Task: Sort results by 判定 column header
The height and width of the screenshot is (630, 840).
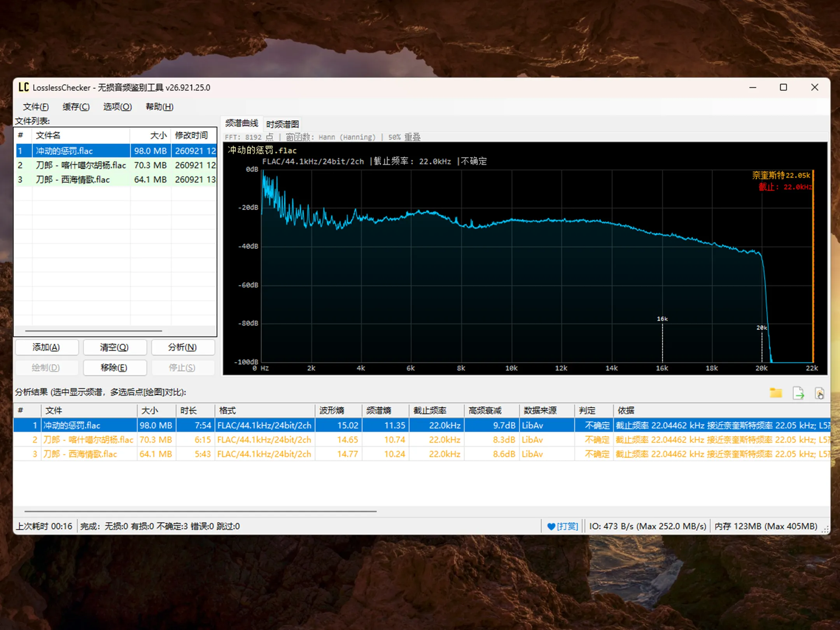Action: click(x=594, y=410)
